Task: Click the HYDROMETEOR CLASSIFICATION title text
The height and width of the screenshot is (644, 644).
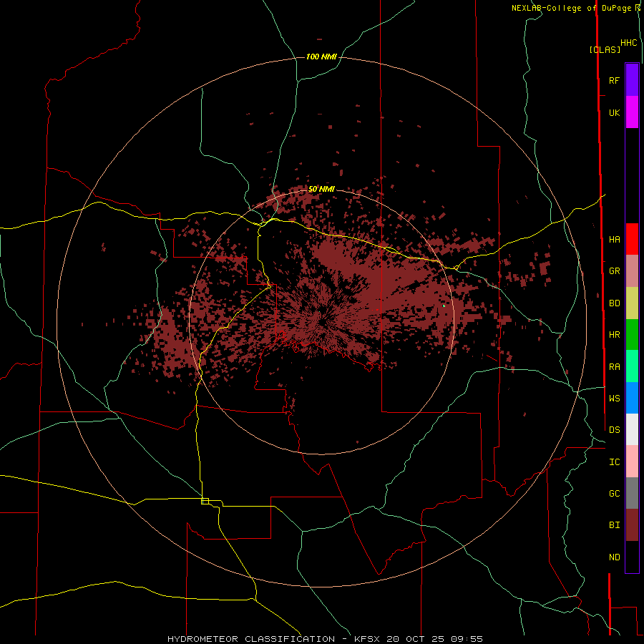Action: click(251, 639)
